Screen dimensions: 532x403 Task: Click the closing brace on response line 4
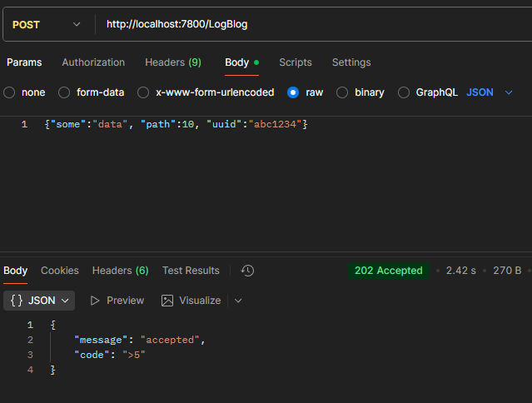click(52, 370)
